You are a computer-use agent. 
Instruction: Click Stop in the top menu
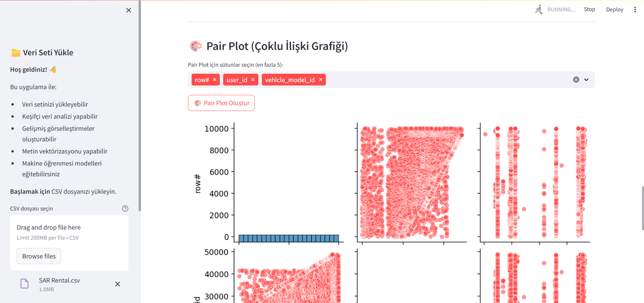tap(589, 9)
